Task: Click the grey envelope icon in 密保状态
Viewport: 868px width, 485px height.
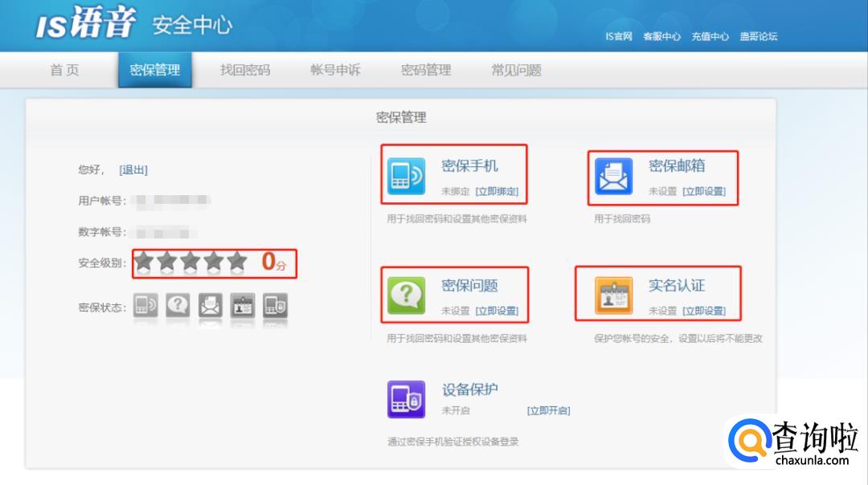Action: click(210, 305)
